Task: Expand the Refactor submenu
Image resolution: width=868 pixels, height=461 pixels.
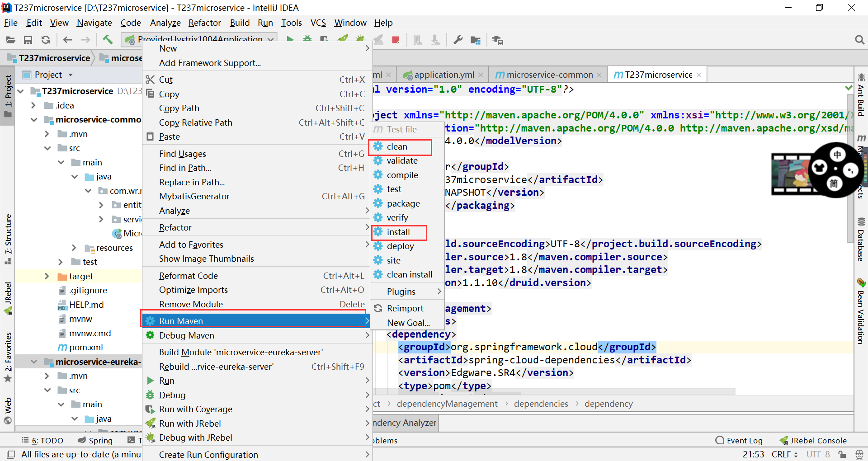Action: pos(257,227)
